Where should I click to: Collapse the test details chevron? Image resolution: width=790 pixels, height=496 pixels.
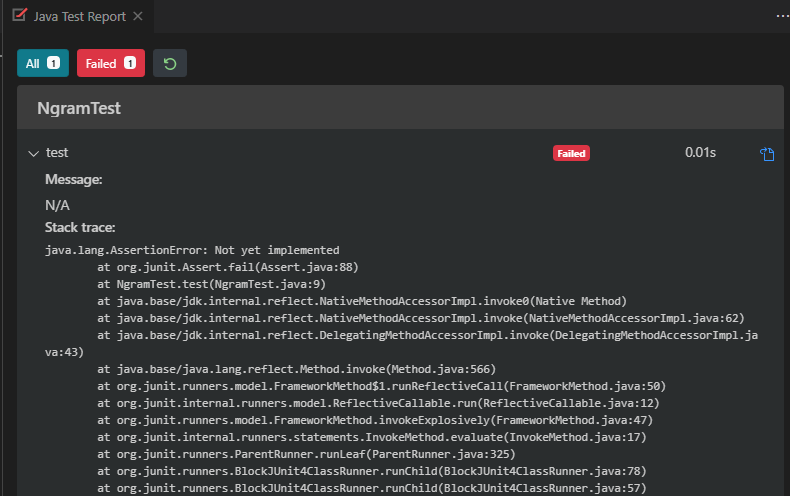click(33, 153)
